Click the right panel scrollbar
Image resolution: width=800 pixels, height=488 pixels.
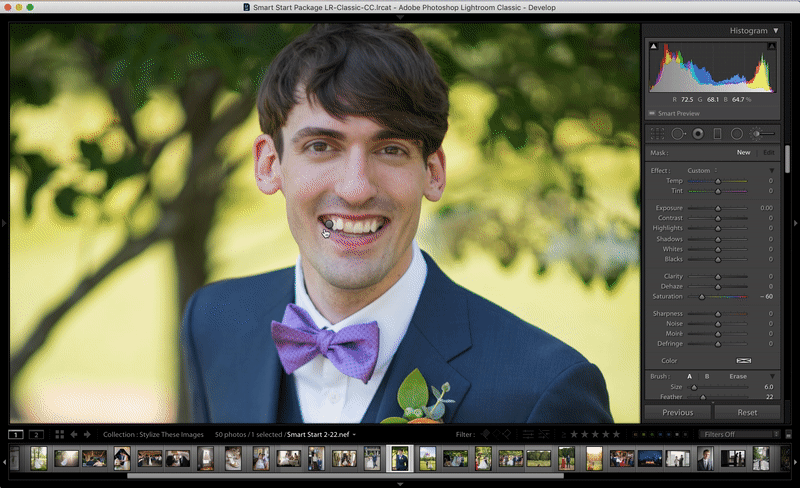click(x=787, y=158)
